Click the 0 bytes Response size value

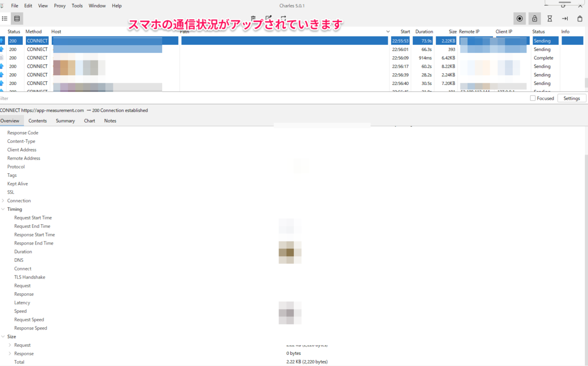tap(294, 354)
